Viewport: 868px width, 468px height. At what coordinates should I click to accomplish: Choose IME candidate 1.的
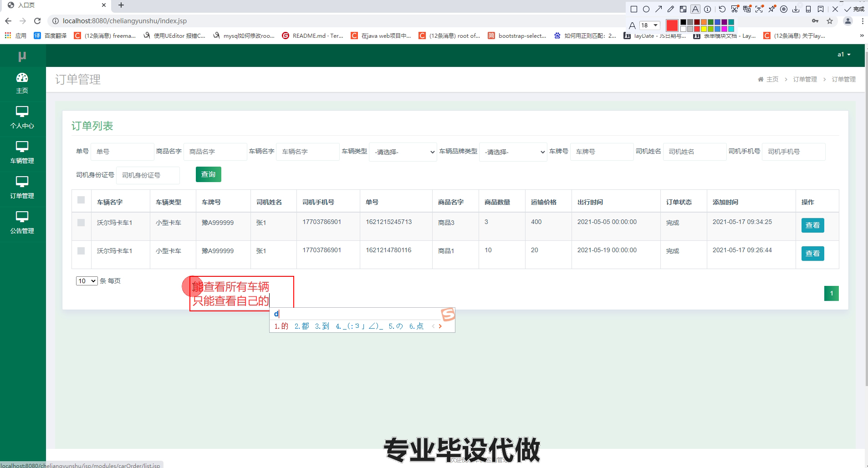[x=281, y=326]
